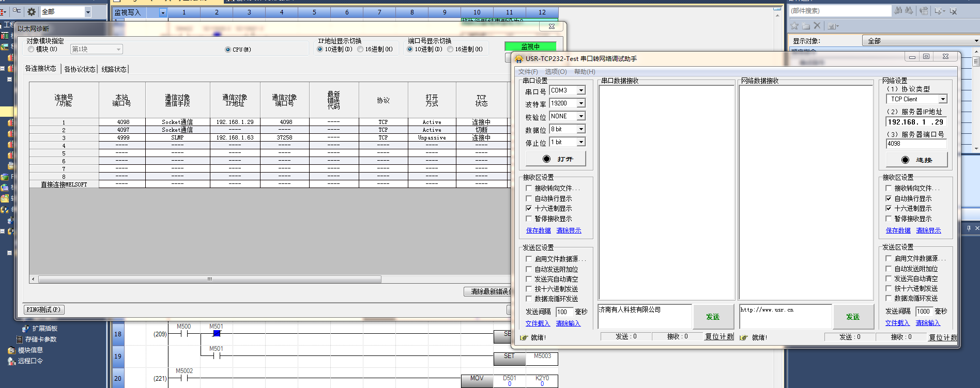
Task: Click the favorites star icon in parts panel
Action: 794,26
